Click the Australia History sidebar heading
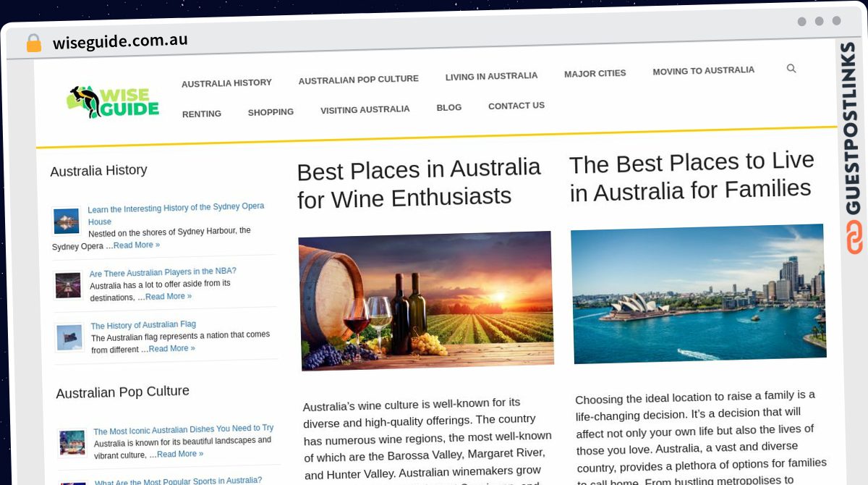 click(x=98, y=171)
